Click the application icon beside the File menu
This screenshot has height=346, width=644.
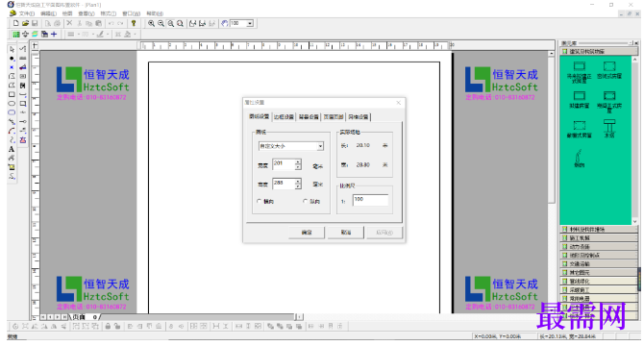tap(12, 13)
